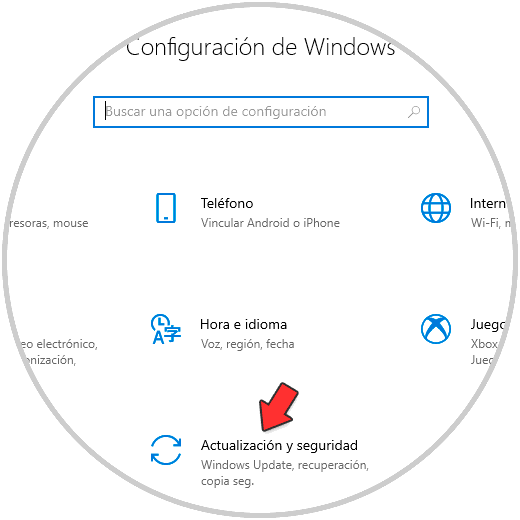Open the Hora e idioma settings category
Image resolution: width=520 pixels, height=520 pixels.
pos(244,324)
